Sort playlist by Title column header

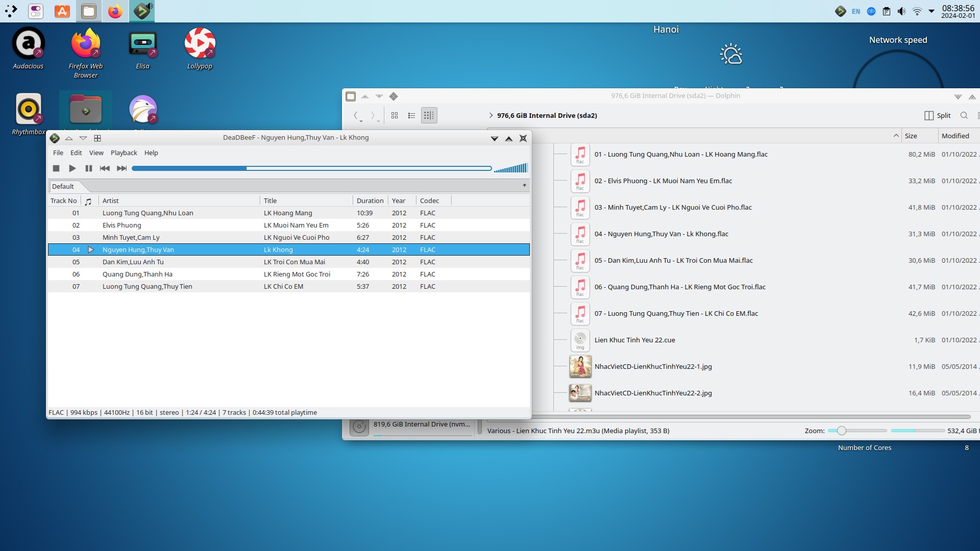306,201
